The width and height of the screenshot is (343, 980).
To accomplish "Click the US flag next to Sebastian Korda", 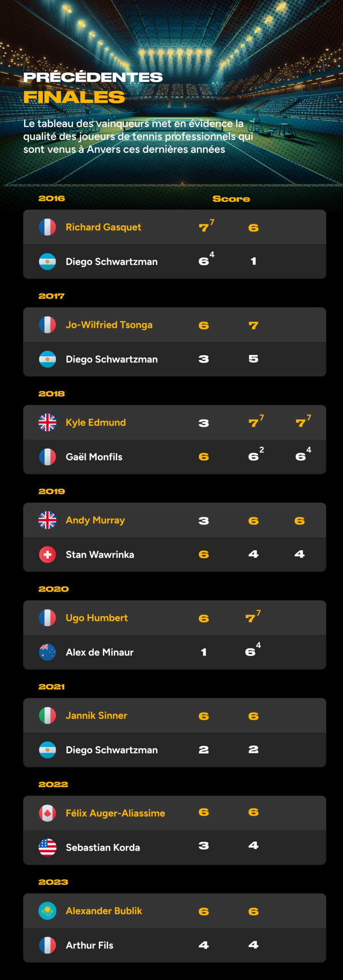I will point(47,847).
